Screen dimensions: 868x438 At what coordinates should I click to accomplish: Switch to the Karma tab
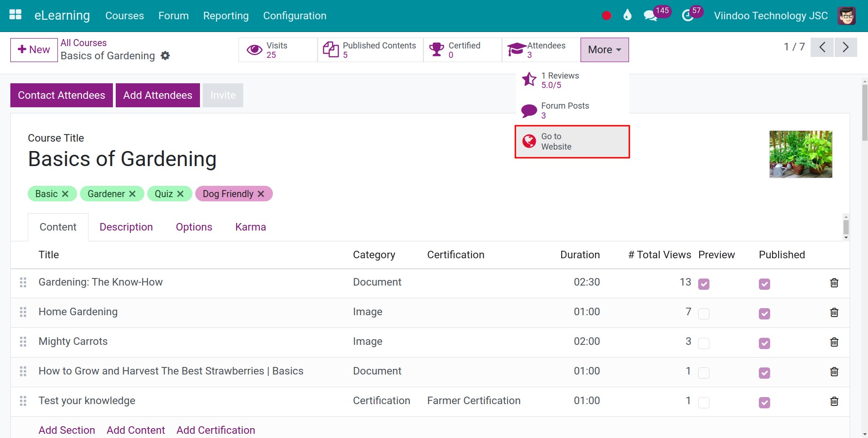[x=251, y=227]
